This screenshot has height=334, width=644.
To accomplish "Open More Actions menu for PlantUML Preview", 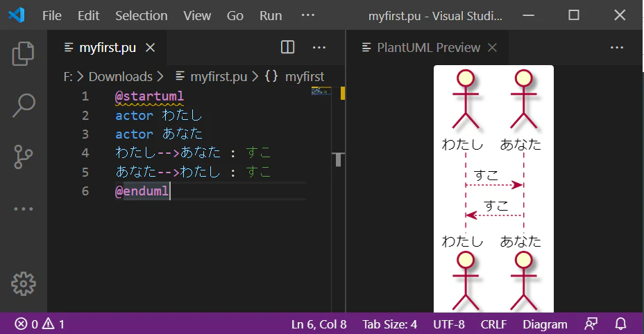I will [x=617, y=48].
